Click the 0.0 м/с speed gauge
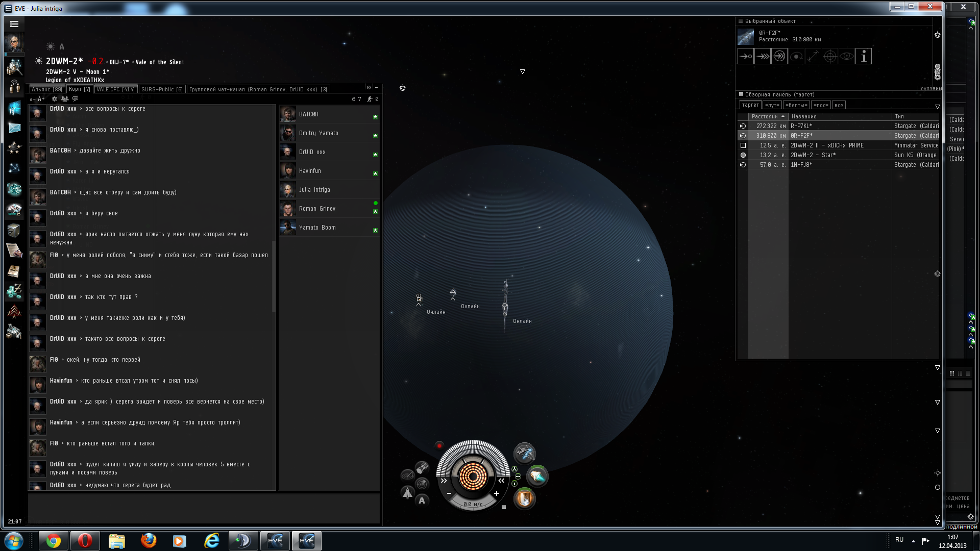The width and height of the screenshot is (980, 551). 473,504
